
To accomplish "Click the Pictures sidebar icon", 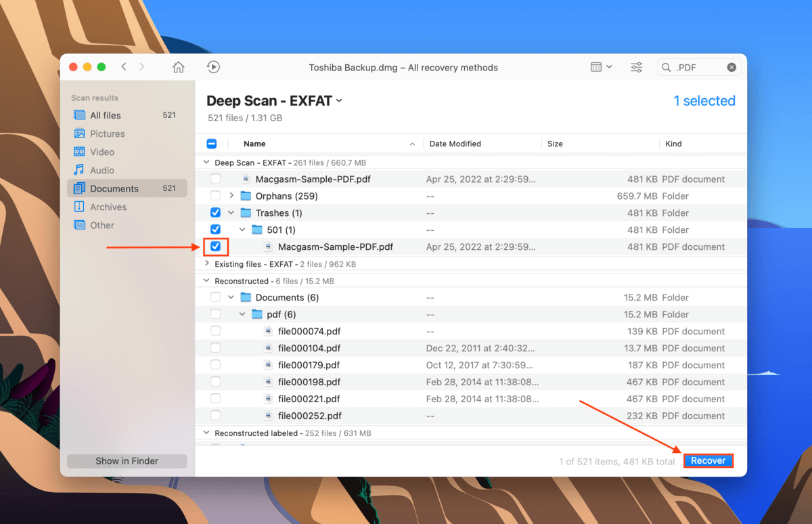I will (79, 133).
